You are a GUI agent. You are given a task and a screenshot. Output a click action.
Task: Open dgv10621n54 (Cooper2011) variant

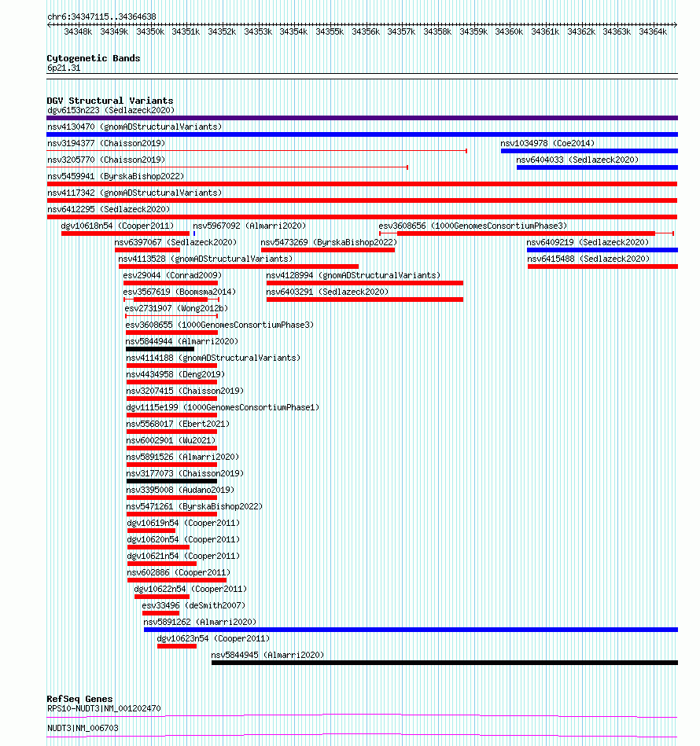[x=183, y=557]
